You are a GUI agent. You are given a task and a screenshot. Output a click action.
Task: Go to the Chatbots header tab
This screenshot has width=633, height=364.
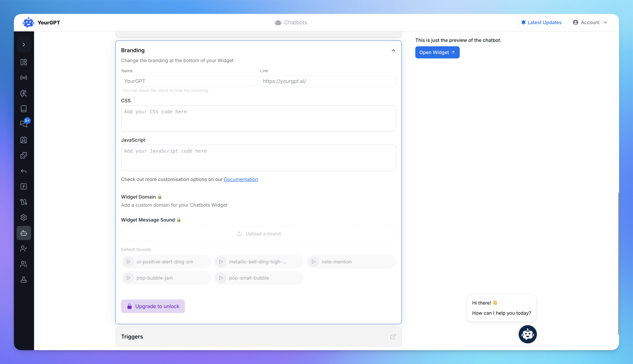click(291, 22)
